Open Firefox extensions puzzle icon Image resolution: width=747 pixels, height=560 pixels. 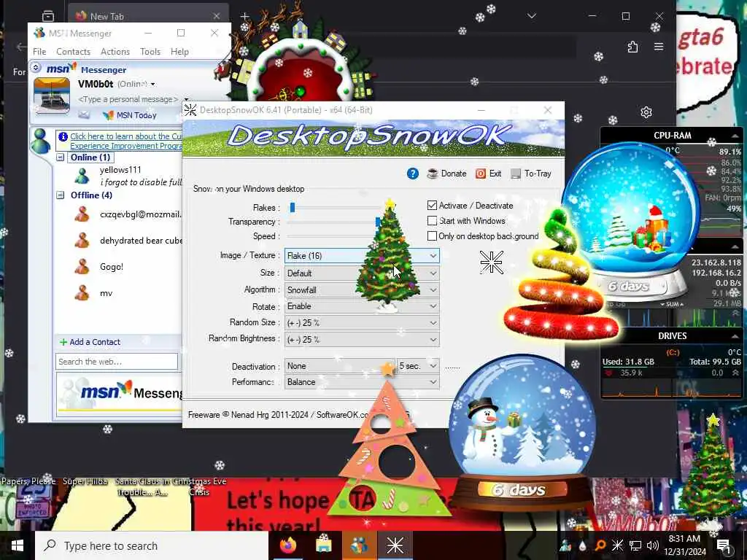632,47
